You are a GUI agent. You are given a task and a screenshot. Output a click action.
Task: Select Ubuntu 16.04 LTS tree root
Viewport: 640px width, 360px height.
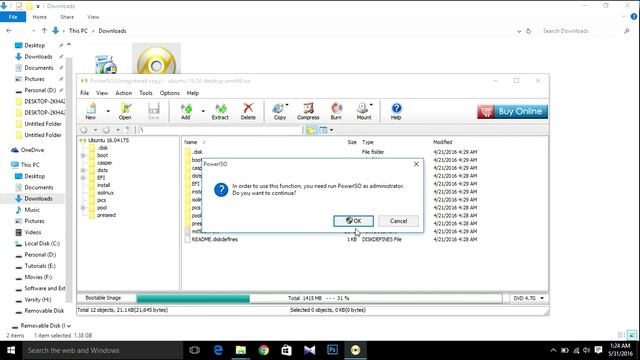tap(108, 140)
